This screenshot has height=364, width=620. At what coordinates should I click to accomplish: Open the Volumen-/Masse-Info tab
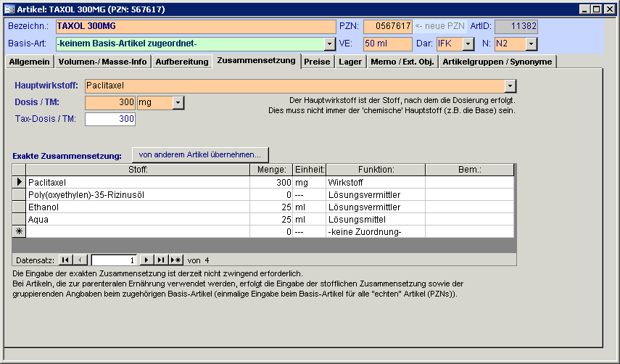click(x=103, y=62)
